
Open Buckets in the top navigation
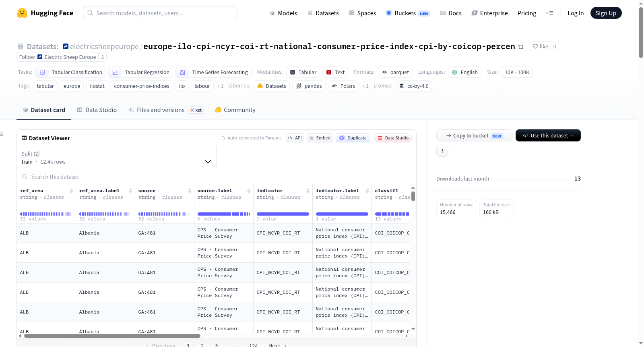pos(408,13)
